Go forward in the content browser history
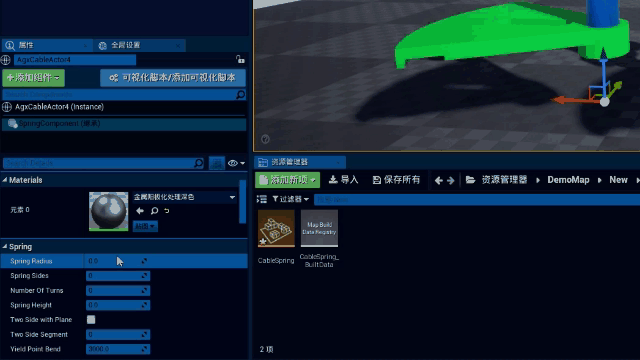The height and width of the screenshot is (360, 640). coord(451,180)
